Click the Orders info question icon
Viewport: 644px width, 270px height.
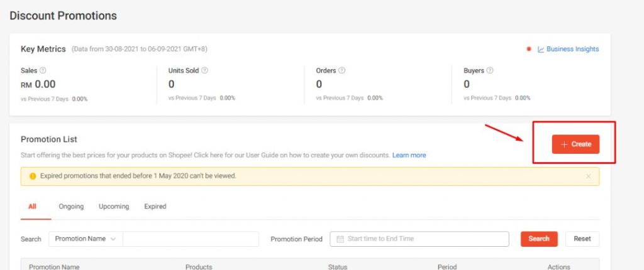[x=341, y=71]
